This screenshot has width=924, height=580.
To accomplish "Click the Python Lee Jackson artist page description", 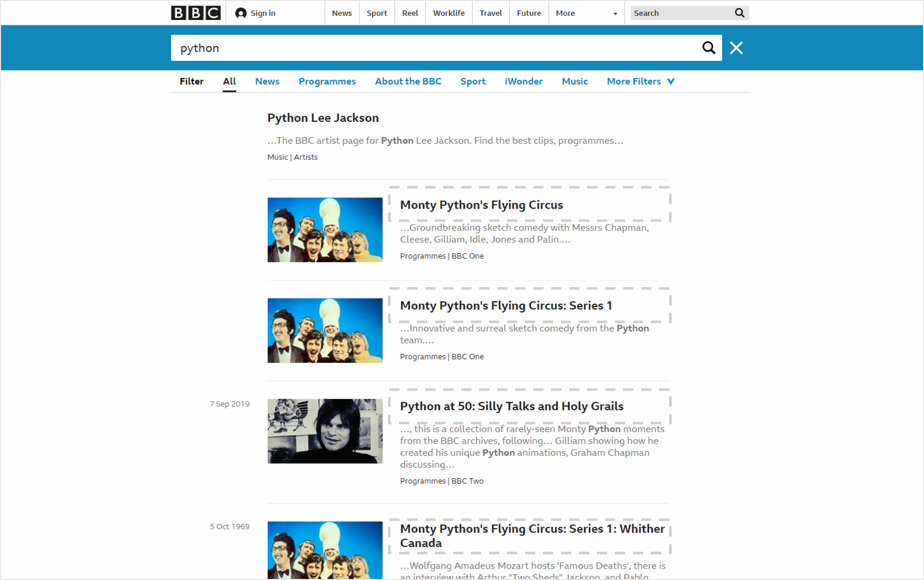I will click(445, 141).
